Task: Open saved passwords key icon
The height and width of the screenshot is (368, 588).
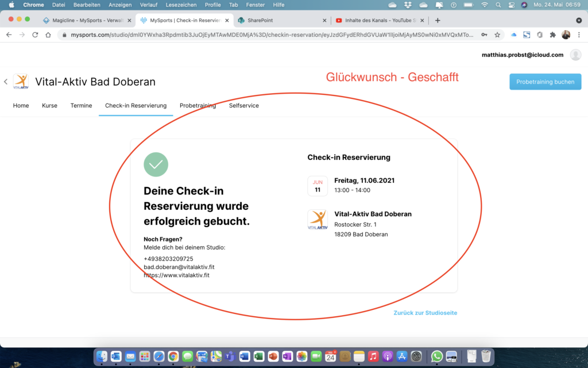Action: [485, 35]
